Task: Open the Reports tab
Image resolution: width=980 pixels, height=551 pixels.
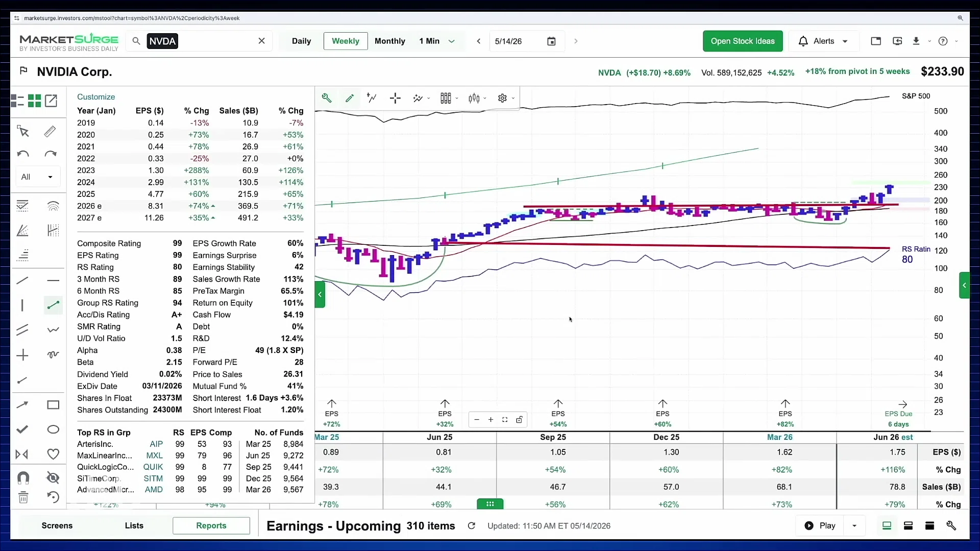Action: tap(211, 525)
